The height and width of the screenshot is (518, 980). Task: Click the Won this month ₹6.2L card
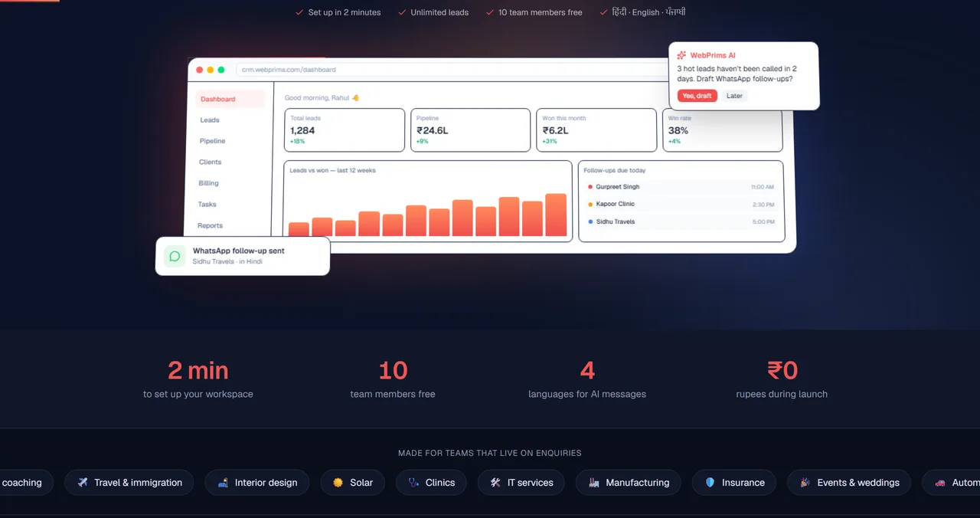point(596,130)
